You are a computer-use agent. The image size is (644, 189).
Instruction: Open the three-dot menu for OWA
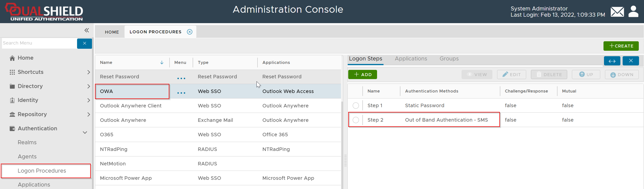point(181,93)
